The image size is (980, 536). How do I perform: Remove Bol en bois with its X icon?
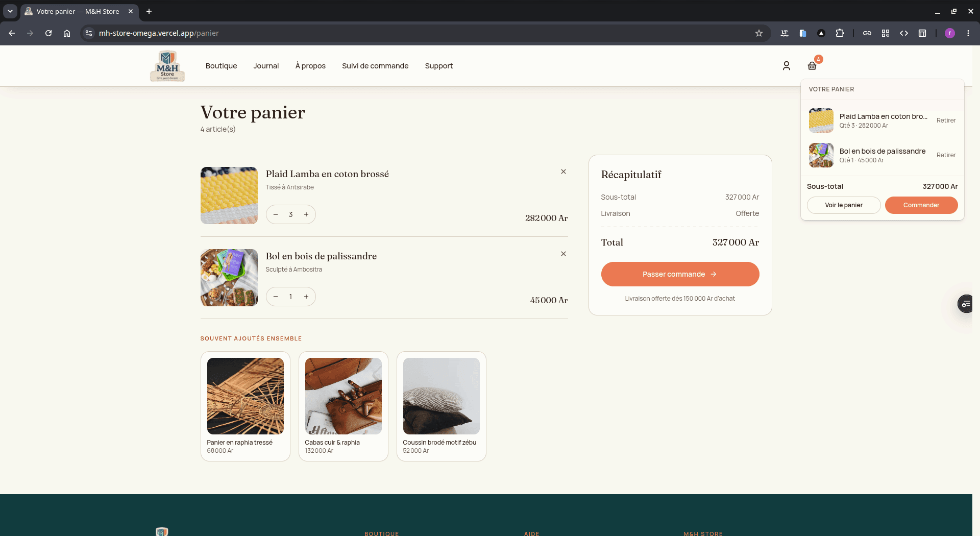tap(563, 254)
